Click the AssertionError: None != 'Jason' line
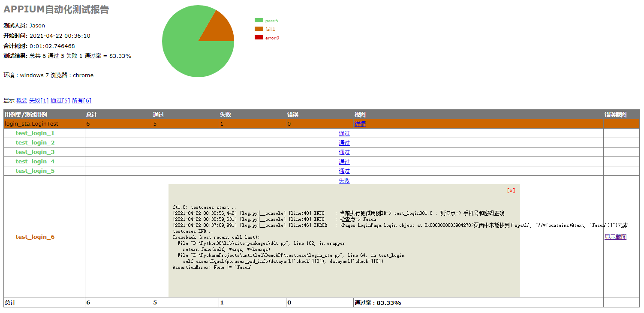Viewport: 644px width, 313px height. (x=212, y=267)
